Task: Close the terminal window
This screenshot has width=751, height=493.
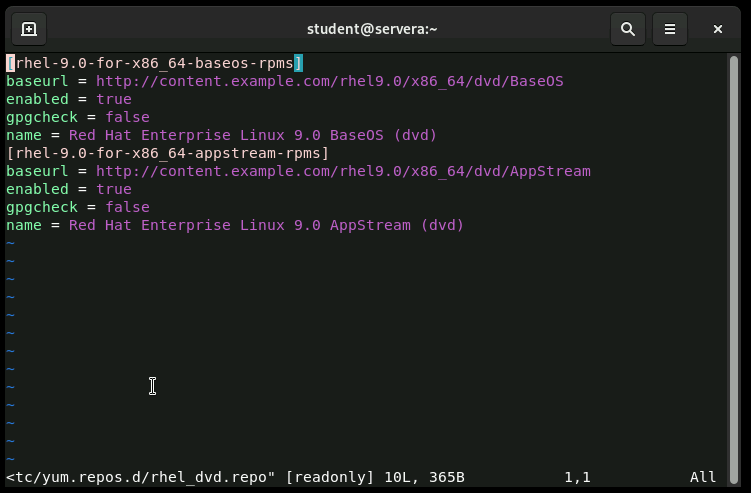Action: point(717,29)
